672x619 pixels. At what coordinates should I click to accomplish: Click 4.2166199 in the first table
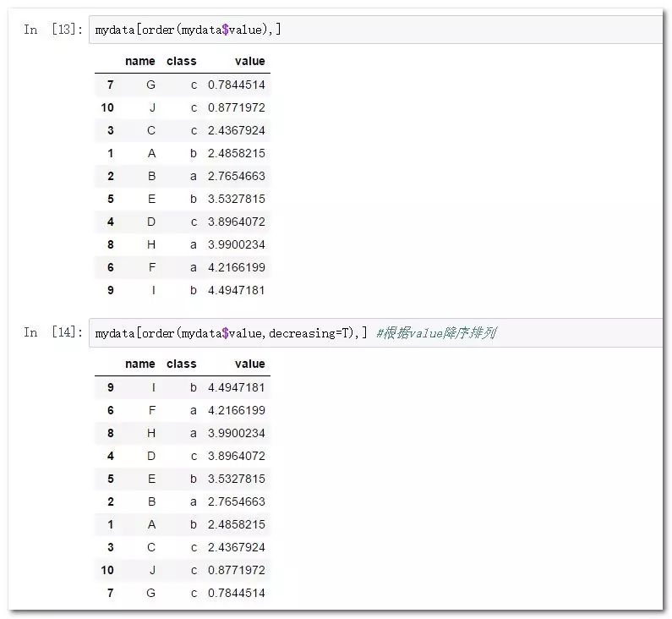point(237,267)
